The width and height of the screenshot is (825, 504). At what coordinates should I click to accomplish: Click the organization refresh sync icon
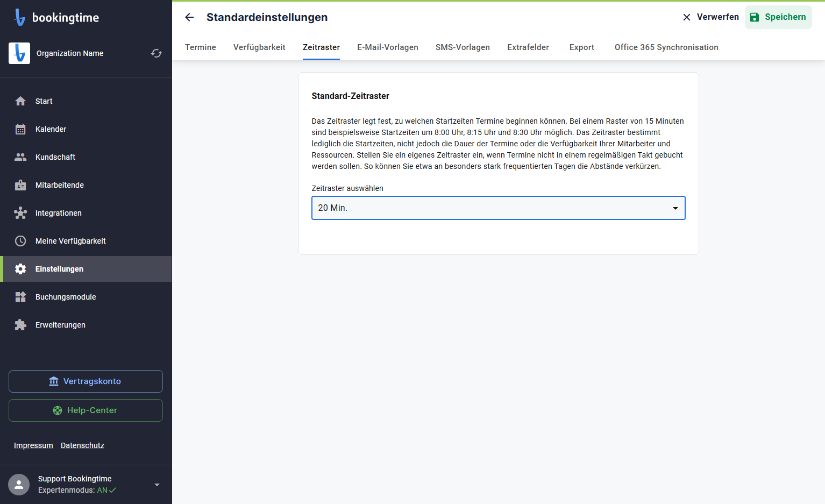tap(157, 53)
